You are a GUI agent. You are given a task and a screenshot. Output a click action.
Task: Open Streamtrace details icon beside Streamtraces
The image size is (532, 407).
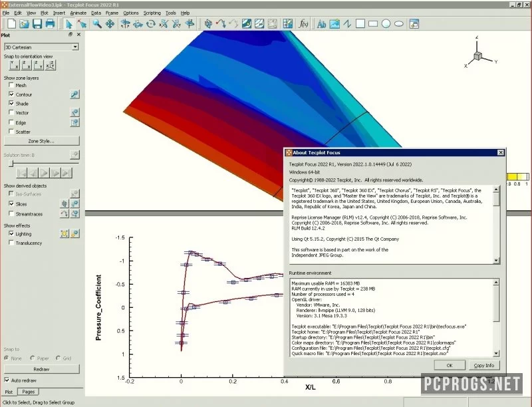pos(75,213)
